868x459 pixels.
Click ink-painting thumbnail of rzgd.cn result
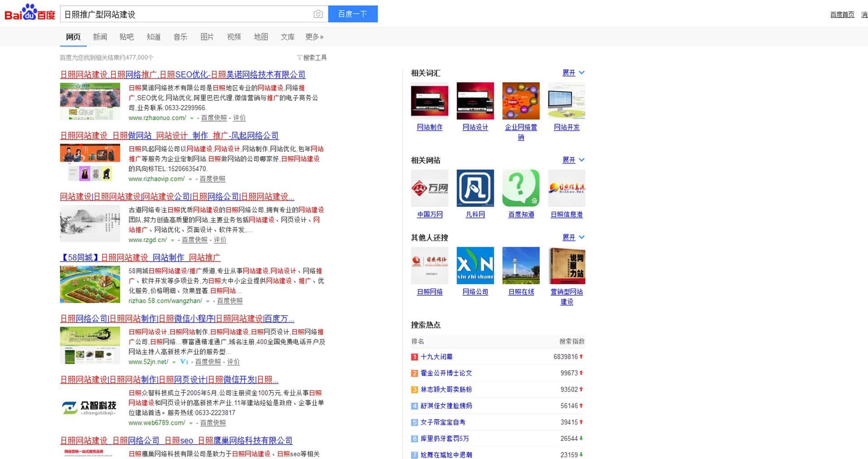pyautogui.click(x=90, y=223)
